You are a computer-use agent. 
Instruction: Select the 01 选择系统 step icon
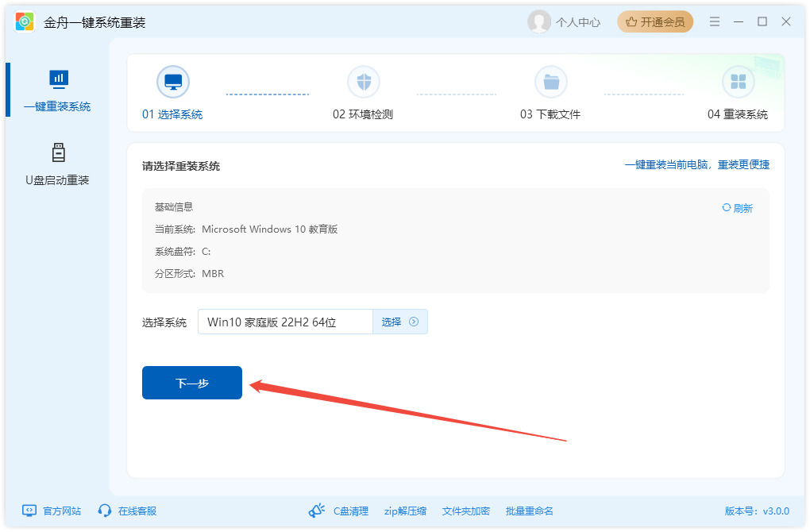coord(173,80)
